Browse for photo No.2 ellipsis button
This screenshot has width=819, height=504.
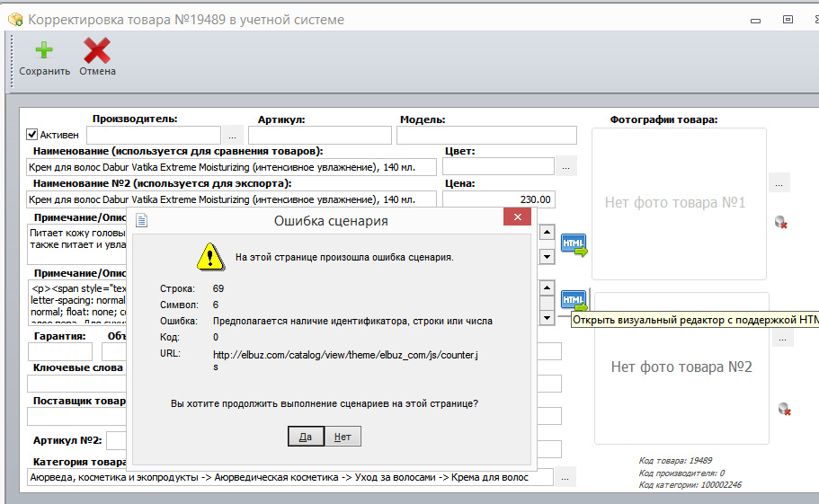pyautogui.click(x=782, y=338)
